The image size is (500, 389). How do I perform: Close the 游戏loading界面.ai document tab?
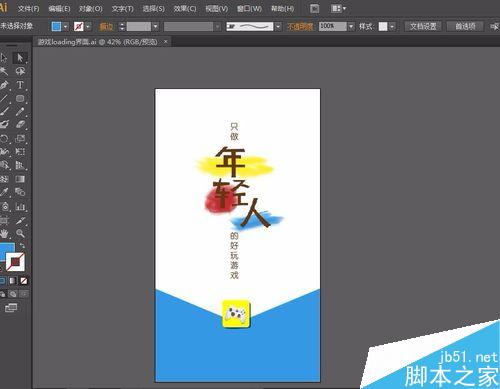click(x=166, y=42)
